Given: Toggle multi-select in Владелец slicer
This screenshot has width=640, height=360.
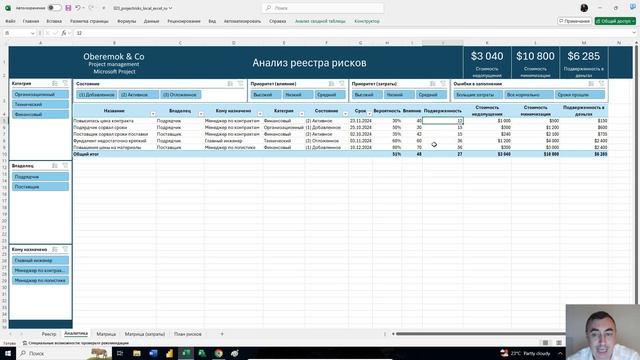Looking at the screenshot, I should point(55,166).
